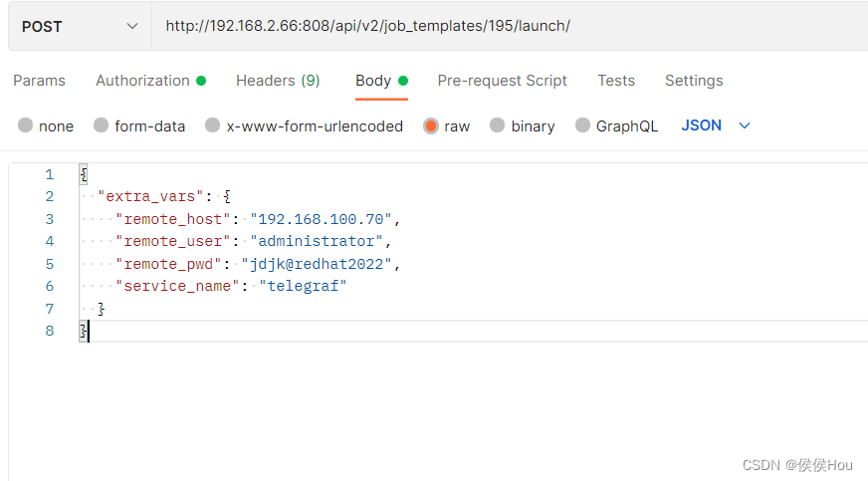Select the form-data radio button

[x=101, y=125]
